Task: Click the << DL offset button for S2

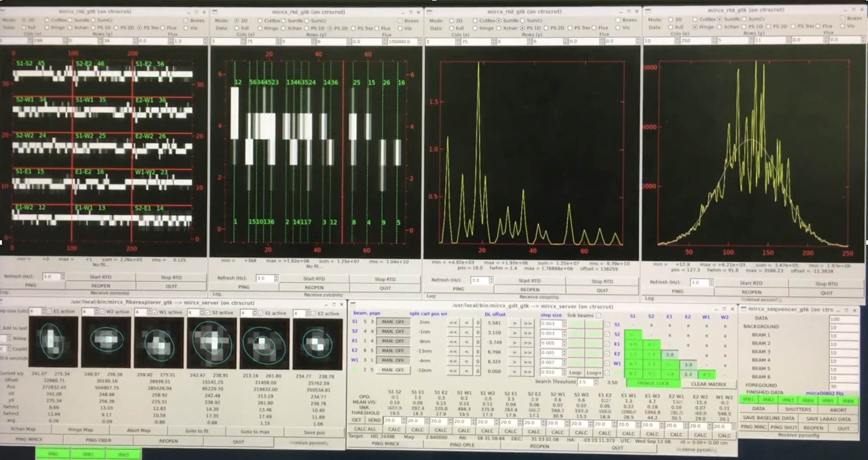Action: pos(453,332)
